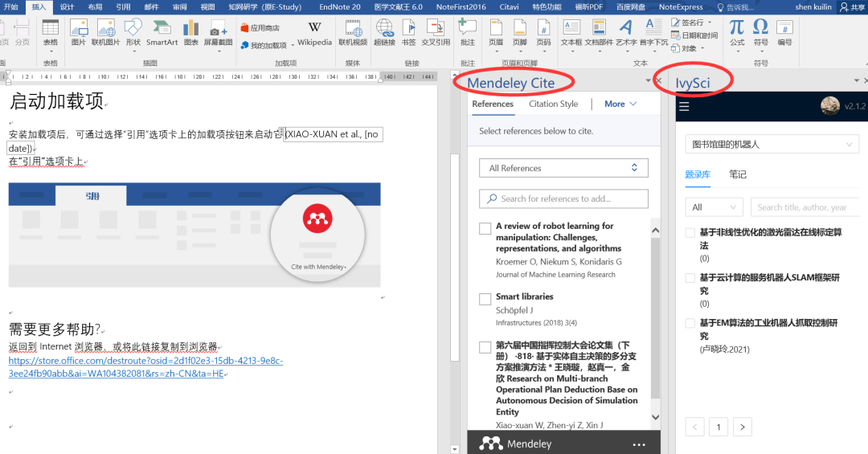The height and width of the screenshot is (454, 868).
Task: Switch to the 设计 ribbon tab
Action: point(67,6)
